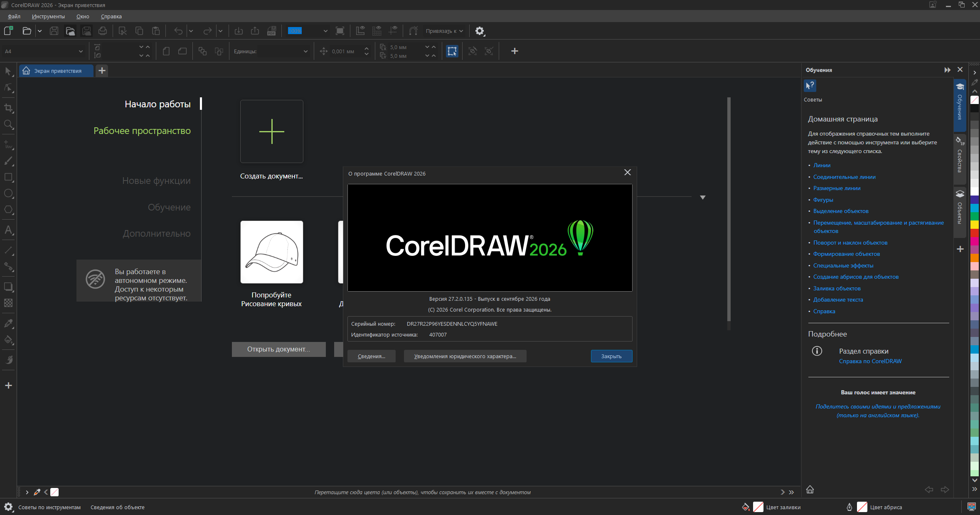980x515 pixels.
Task: Open the zoom level dropdown
Action: (325, 31)
